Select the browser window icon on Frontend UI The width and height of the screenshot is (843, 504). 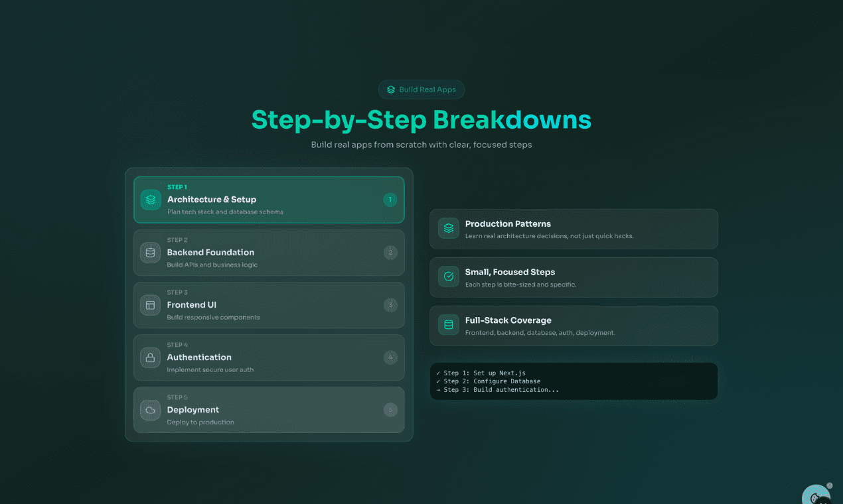[x=150, y=305]
